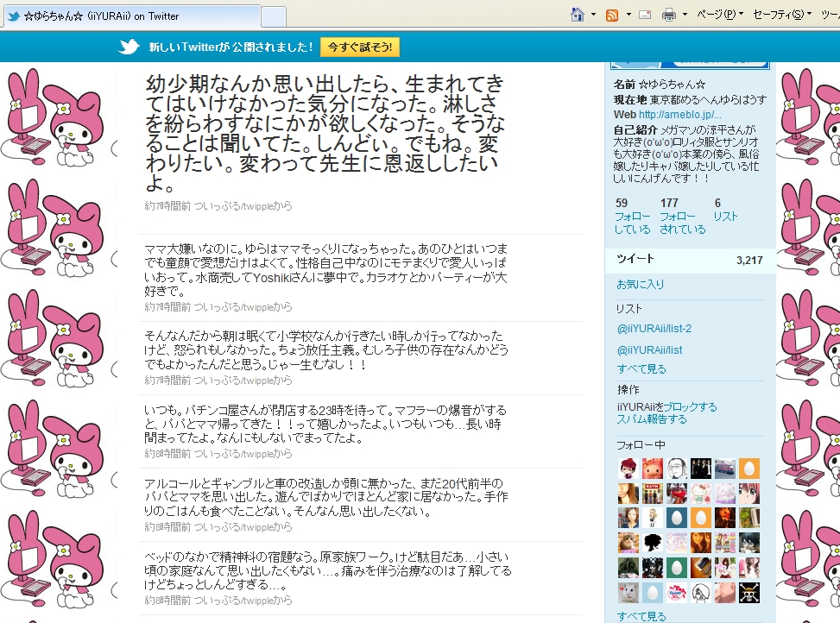Open the Print options dropdown arrow
The height and width of the screenshot is (623, 840).
coord(685,15)
